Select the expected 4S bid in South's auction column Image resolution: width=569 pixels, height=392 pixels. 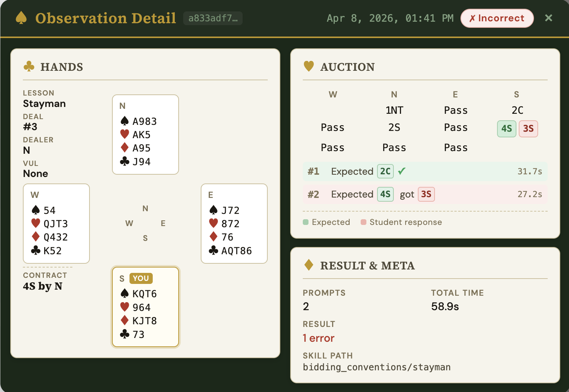coord(507,129)
